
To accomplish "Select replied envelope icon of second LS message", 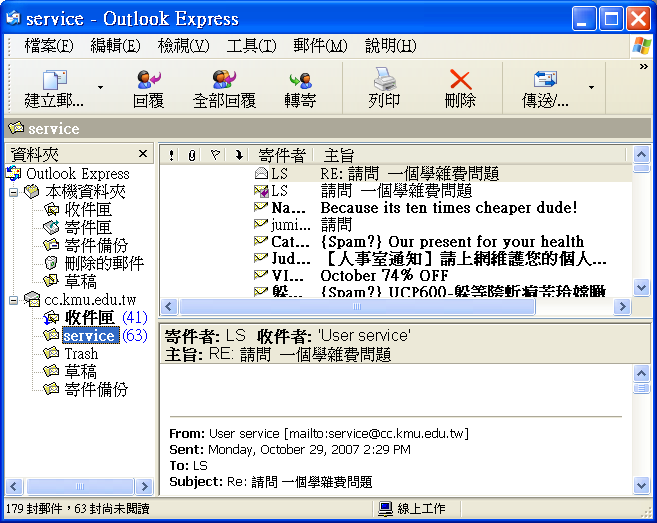I will tap(261, 191).
